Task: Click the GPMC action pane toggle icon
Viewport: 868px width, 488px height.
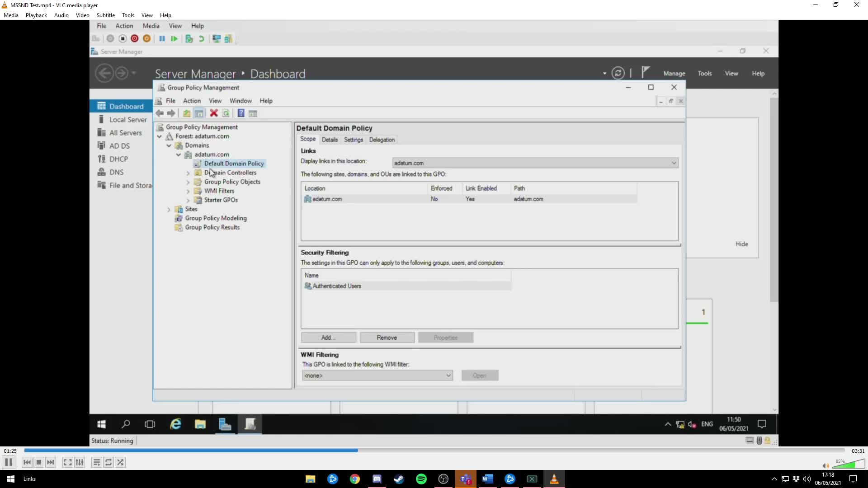Action: (253, 113)
